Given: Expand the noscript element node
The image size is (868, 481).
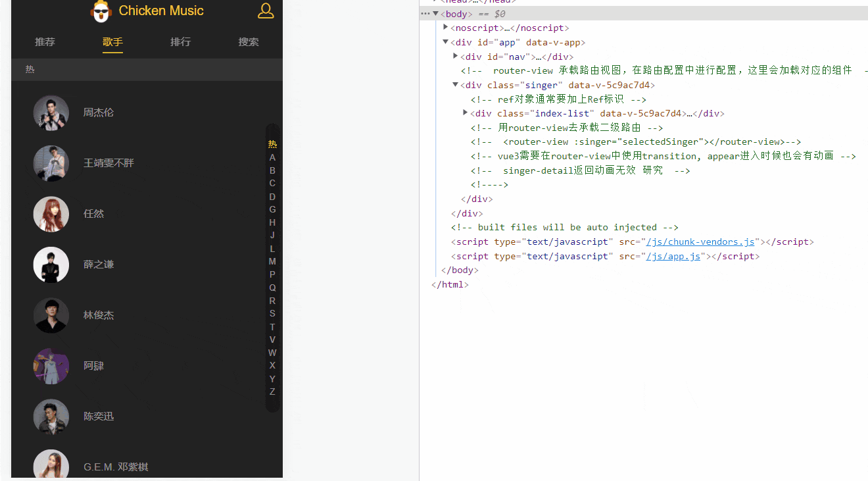Looking at the screenshot, I should click(446, 27).
